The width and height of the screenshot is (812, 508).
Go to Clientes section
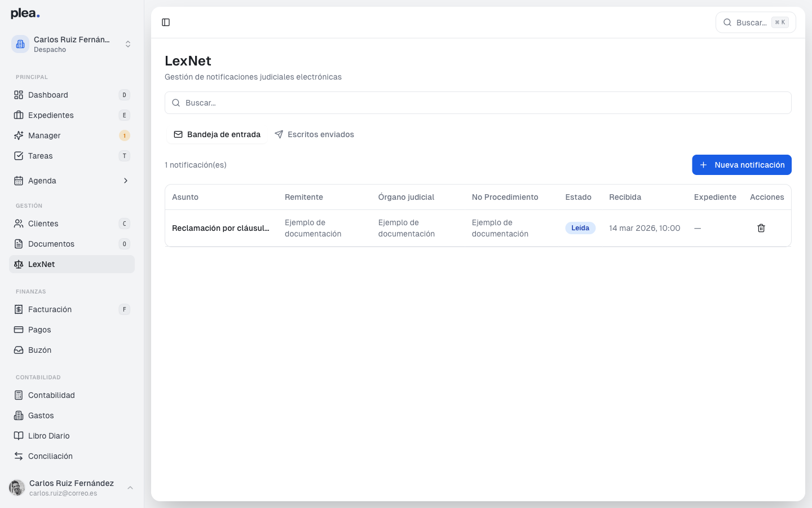(x=72, y=224)
